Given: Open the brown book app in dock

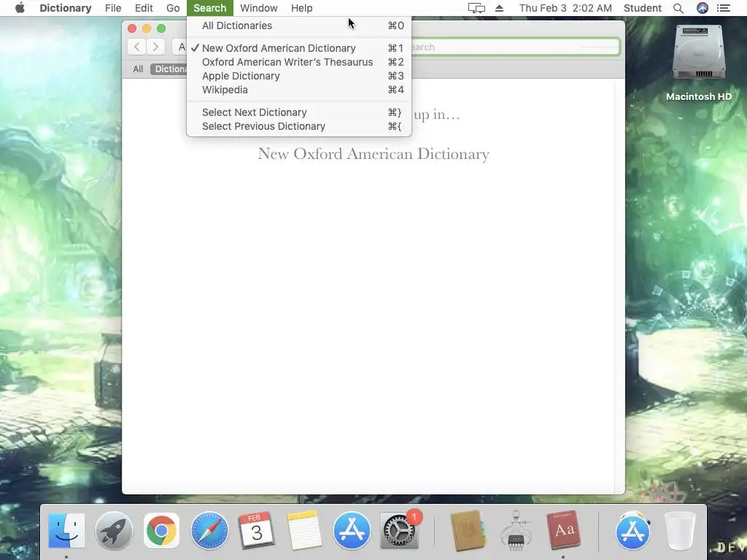Looking at the screenshot, I should click(x=468, y=531).
